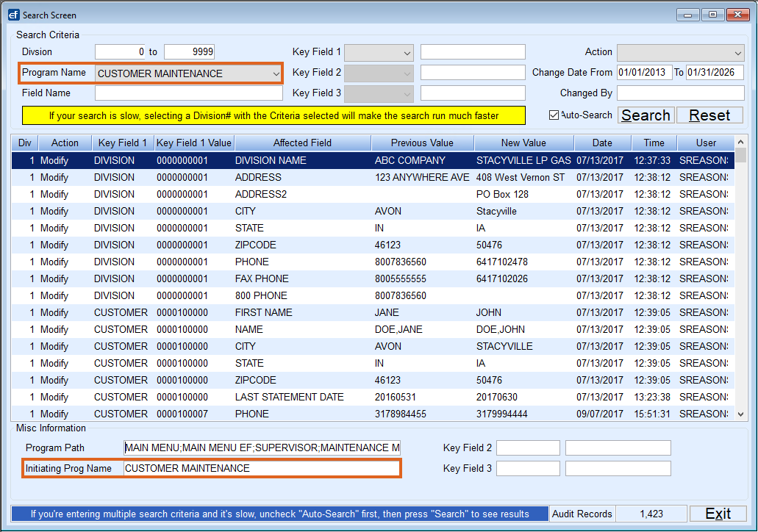Click the Search button
The width and height of the screenshot is (758, 532).
pos(645,115)
